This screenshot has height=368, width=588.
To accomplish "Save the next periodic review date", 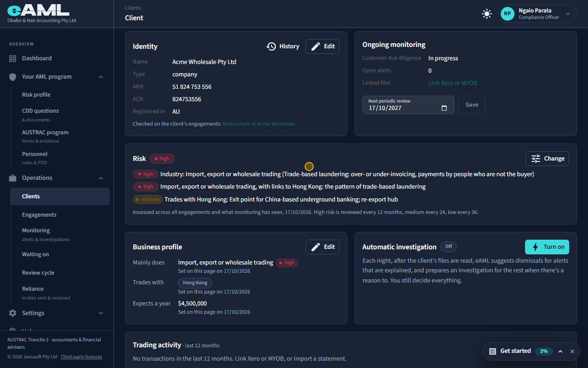I will coord(472,105).
